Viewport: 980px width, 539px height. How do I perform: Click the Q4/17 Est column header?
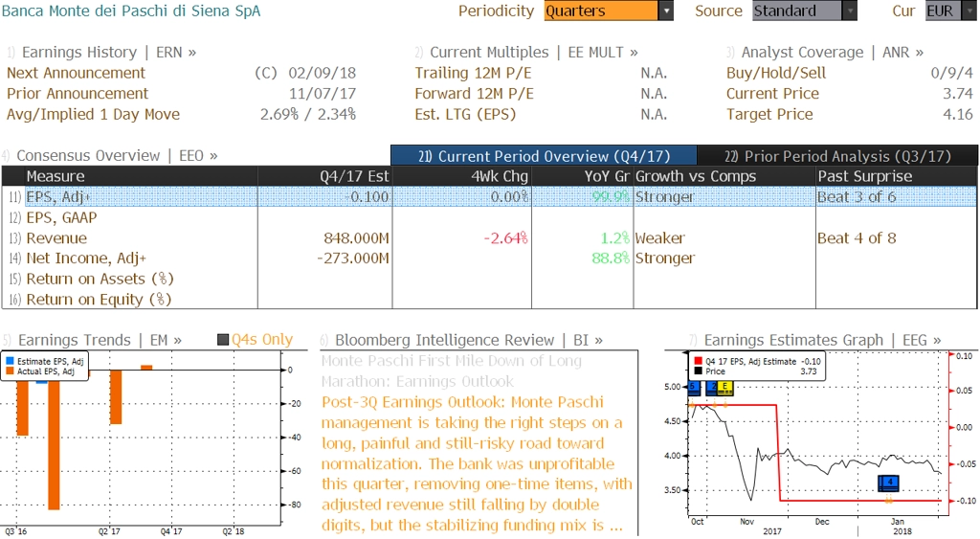(325, 176)
